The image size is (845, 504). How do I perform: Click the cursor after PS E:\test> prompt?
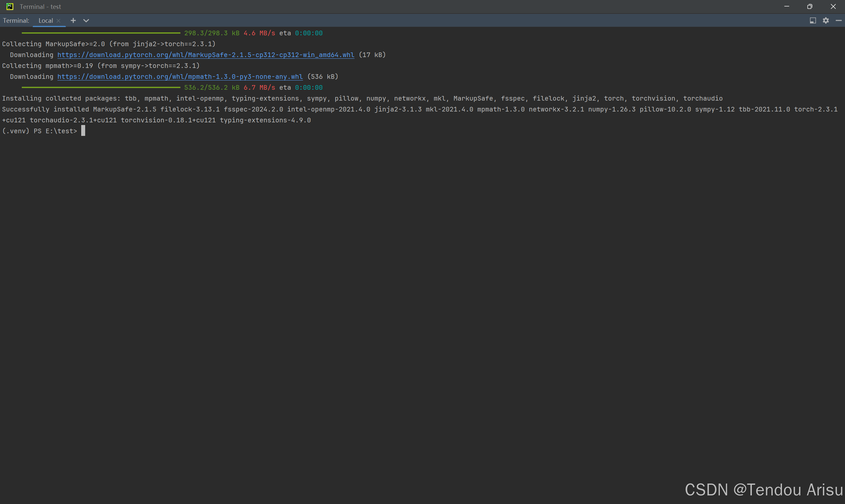83,131
